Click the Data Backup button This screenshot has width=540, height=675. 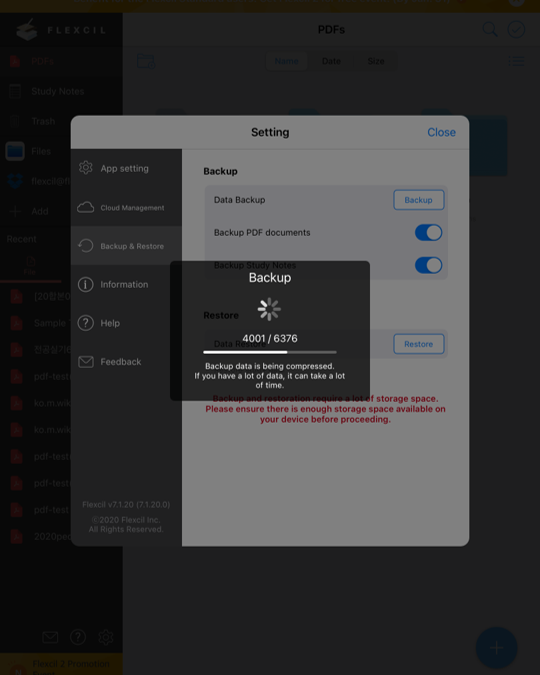point(419,200)
